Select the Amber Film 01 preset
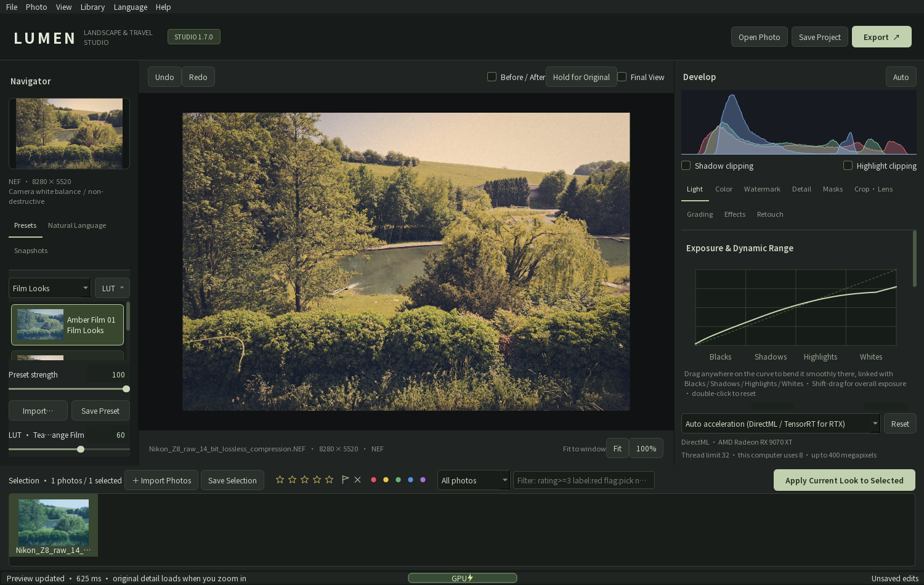This screenshot has height=585, width=924. click(x=67, y=325)
